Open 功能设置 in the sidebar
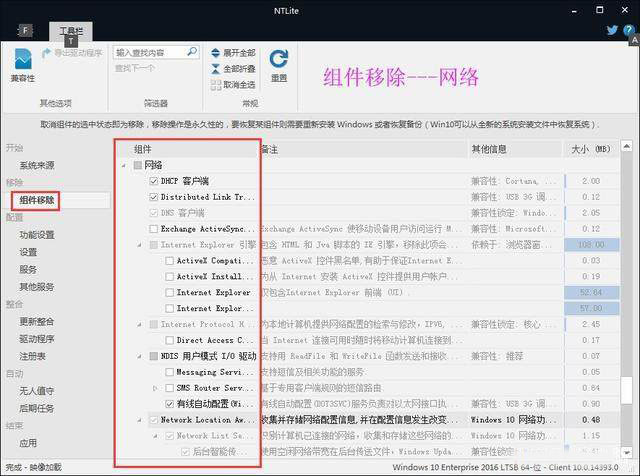 pyautogui.click(x=37, y=235)
